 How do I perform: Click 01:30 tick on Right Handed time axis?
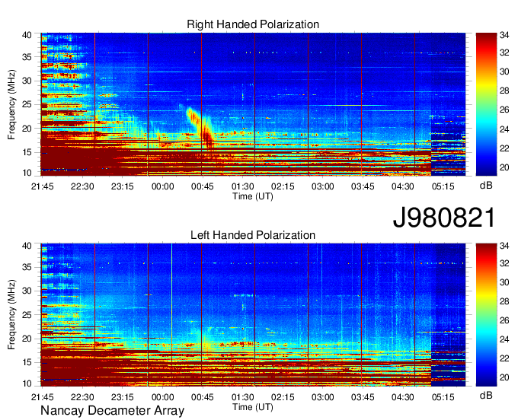pos(243,186)
